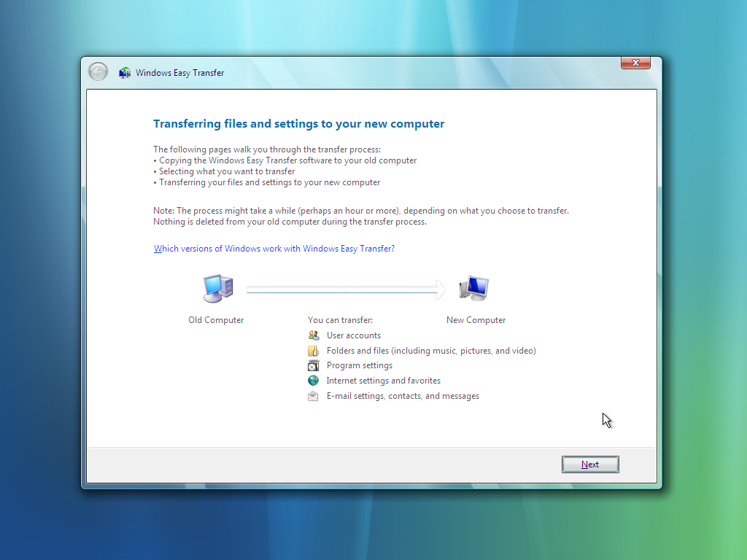The height and width of the screenshot is (560, 747).
Task: Click the Folders and files icon
Action: (x=313, y=351)
